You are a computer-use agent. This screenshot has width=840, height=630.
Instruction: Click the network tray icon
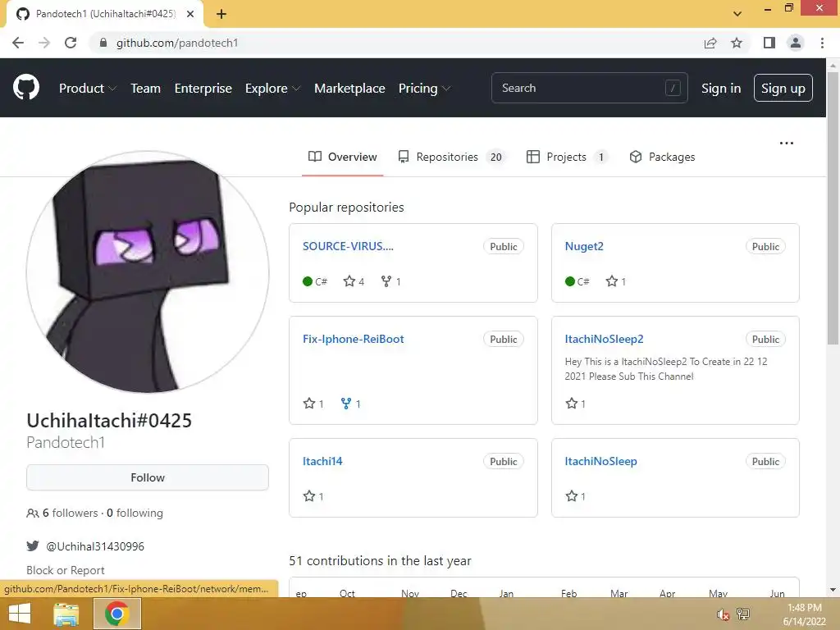(743, 614)
